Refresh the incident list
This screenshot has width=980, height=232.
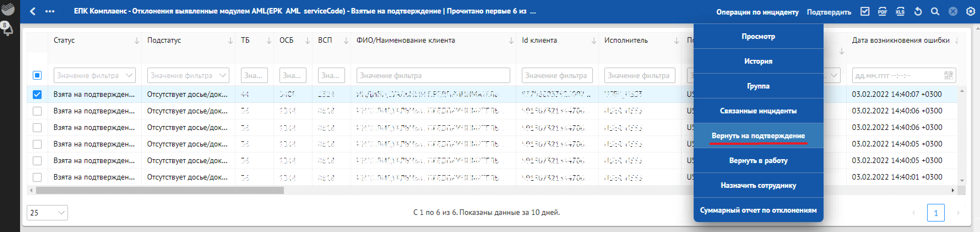tap(917, 11)
